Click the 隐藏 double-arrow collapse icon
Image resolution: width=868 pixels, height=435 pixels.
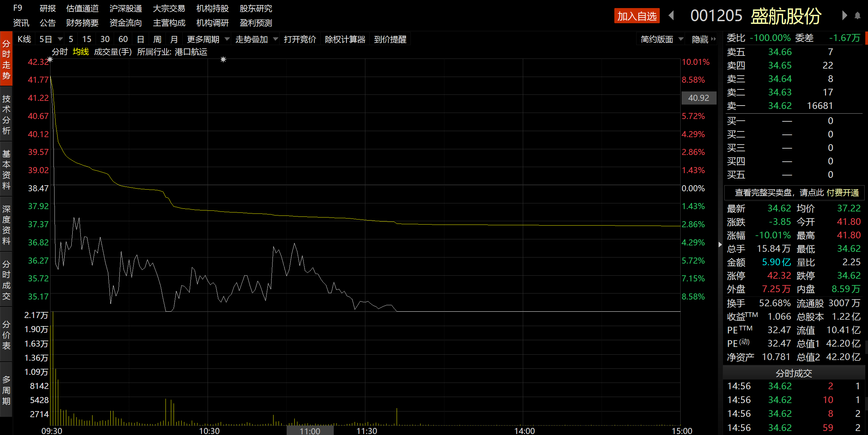pos(713,39)
